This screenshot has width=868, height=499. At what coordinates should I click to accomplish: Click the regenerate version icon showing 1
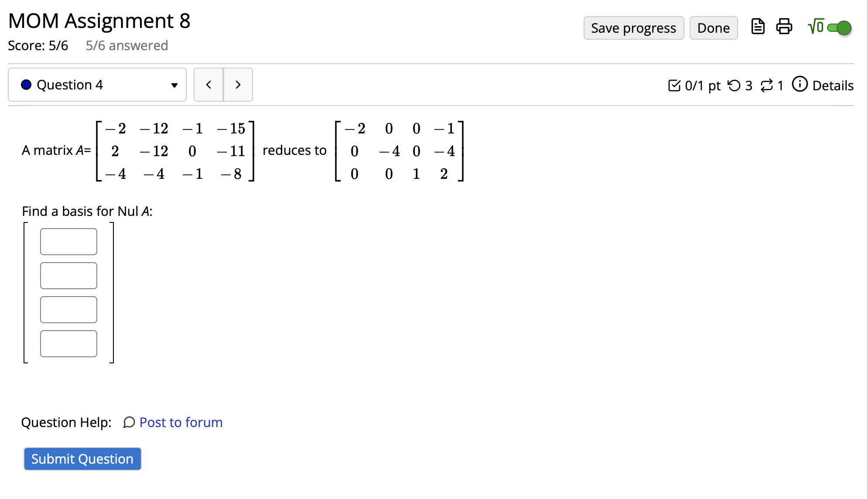point(768,85)
